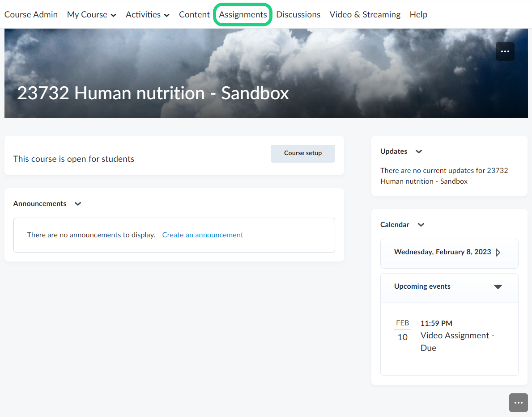Click the Create an announcement link
532x417 pixels.
203,235
